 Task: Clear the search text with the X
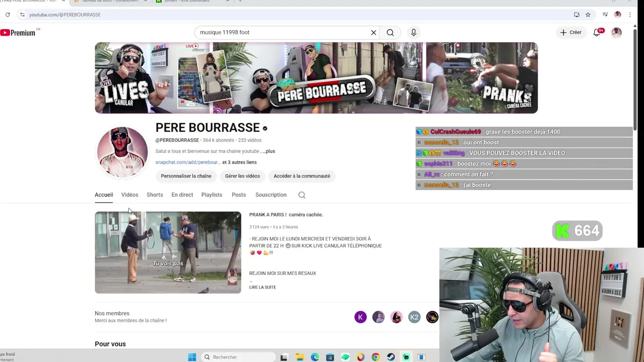tap(374, 32)
